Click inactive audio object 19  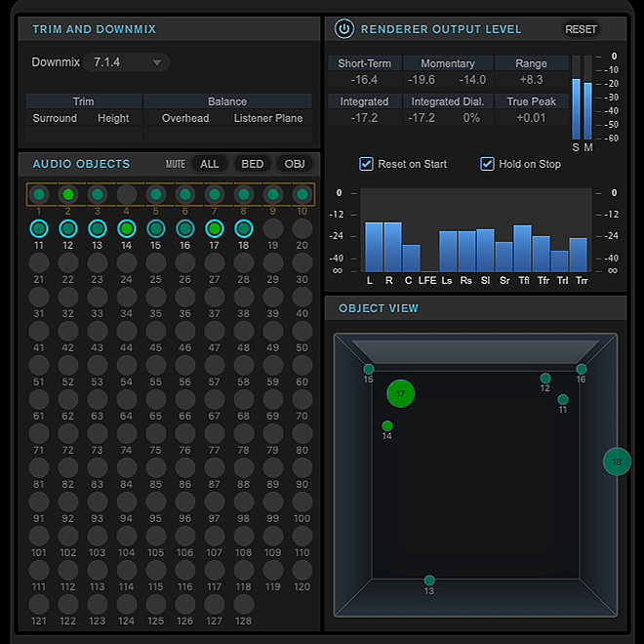(272, 228)
